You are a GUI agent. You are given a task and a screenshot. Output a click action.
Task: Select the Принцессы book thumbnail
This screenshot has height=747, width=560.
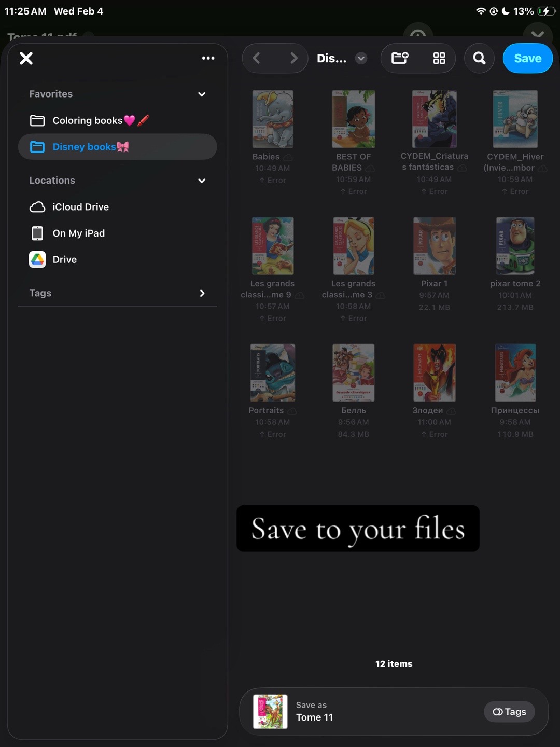pyautogui.click(x=515, y=372)
